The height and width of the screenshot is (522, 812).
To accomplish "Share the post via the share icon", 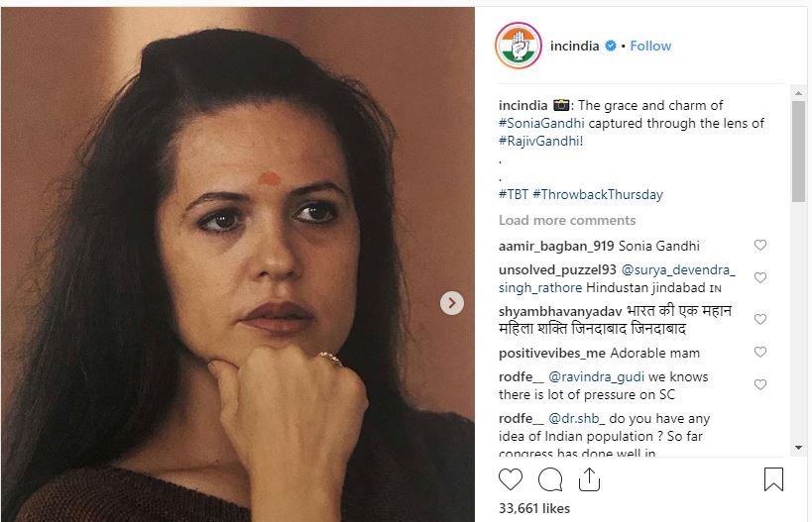I will [589, 480].
